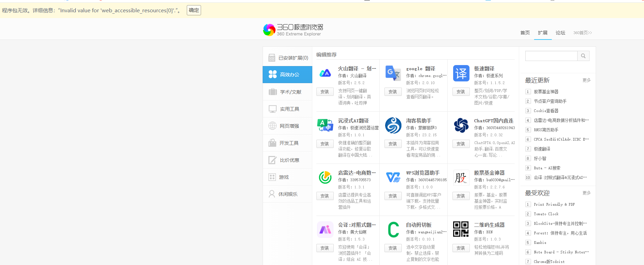Click the search magnifier icon
Image resolution: width=644 pixels, height=265 pixels.
coord(583,56)
